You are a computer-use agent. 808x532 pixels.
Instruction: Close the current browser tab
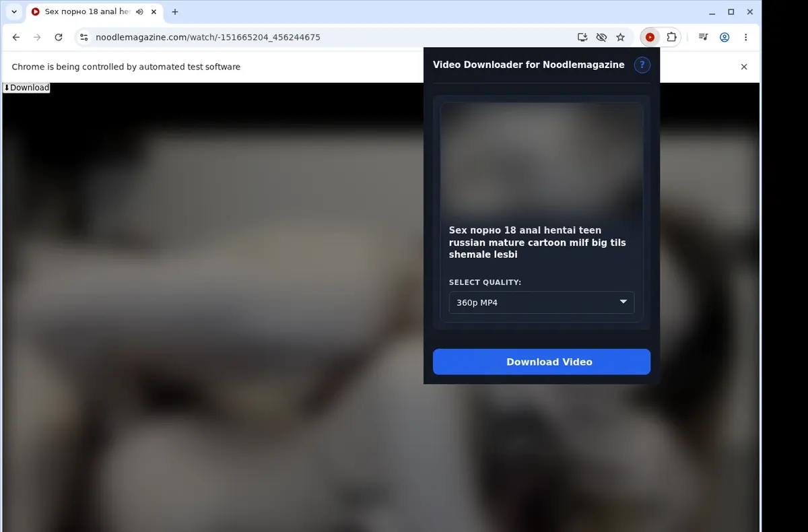154,11
